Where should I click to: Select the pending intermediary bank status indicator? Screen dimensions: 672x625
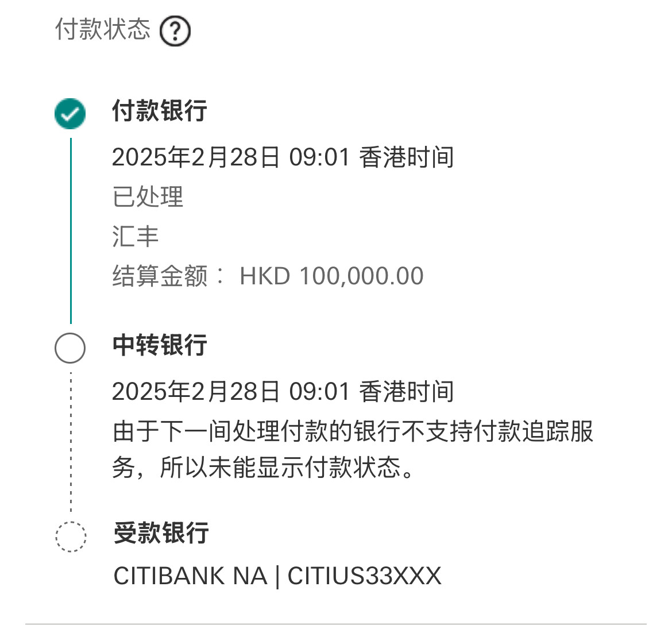click(x=69, y=347)
